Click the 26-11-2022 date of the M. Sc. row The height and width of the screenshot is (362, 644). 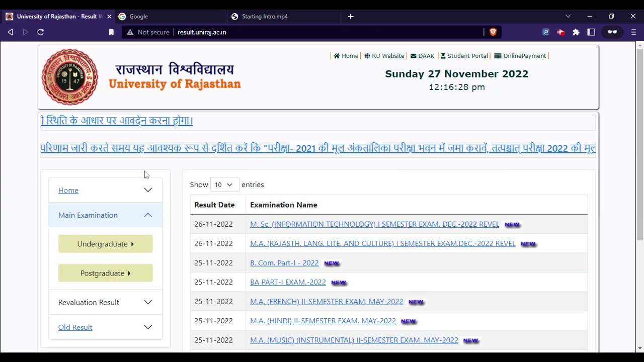(214, 224)
